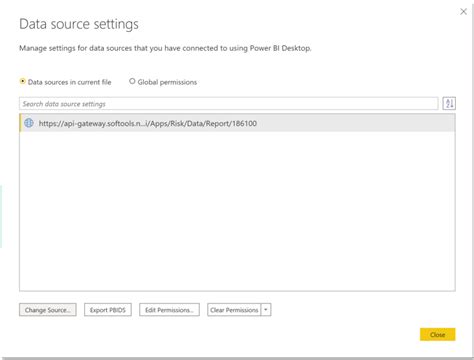This screenshot has height=360, width=474.
Task: Select the api-gateway.softools data source row
Action: tap(237, 123)
